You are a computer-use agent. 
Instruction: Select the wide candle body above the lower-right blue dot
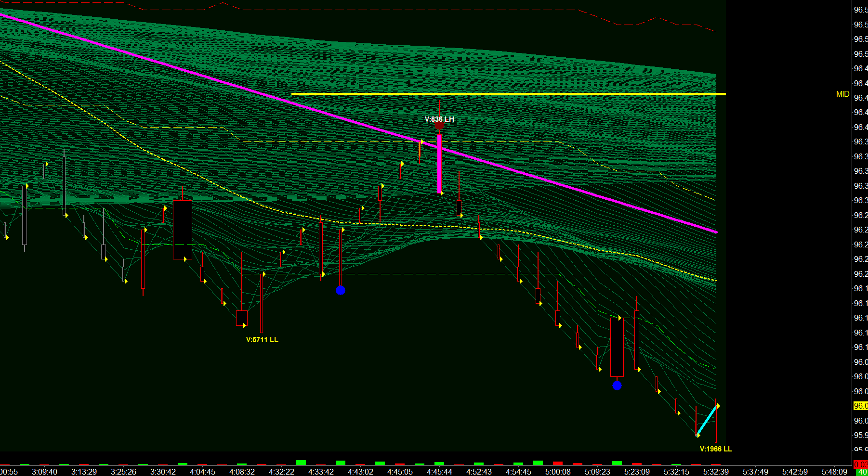pos(617,347)
